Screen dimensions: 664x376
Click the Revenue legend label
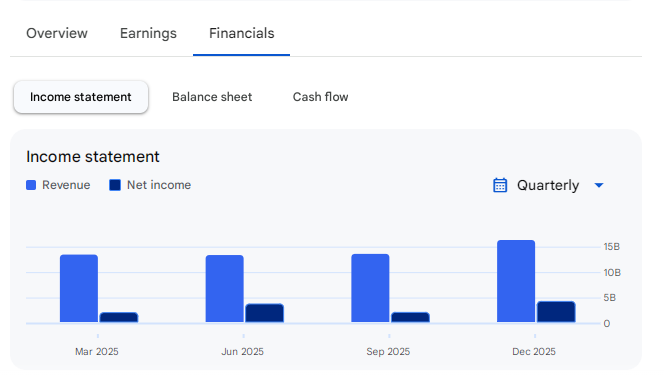click(66, 185)
